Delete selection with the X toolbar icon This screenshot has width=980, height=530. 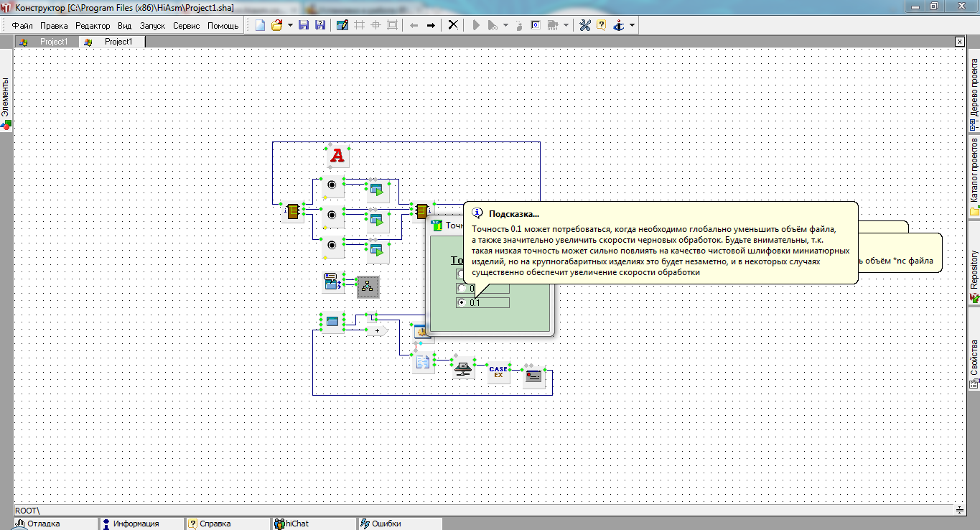point(453,25)
